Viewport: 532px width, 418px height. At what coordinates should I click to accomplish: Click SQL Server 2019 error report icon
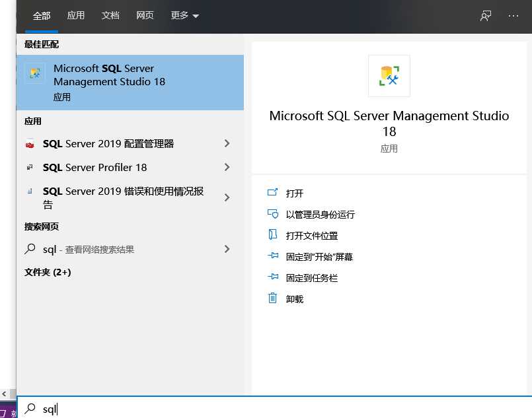(30, 192)
